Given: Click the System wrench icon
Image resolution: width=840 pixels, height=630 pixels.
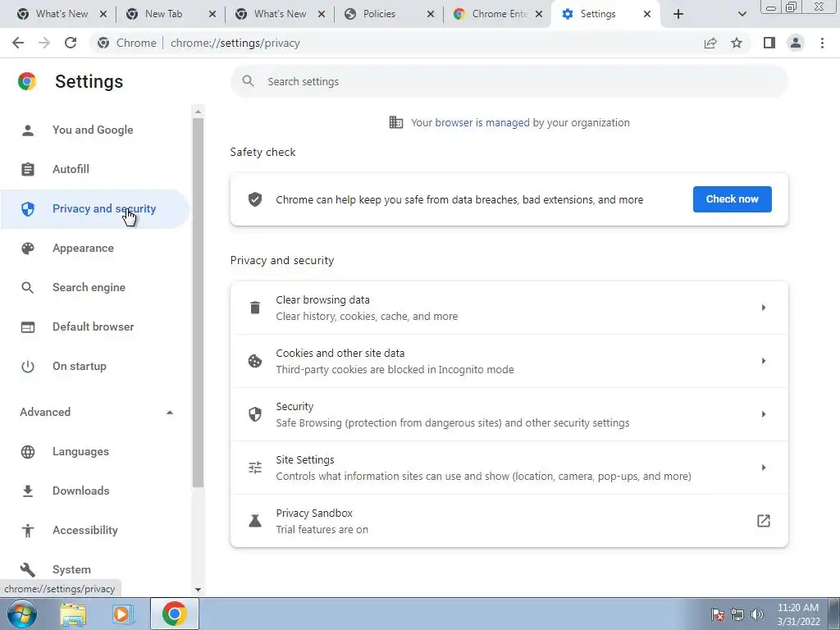Looking at the screenshot, I should (28, 569).
